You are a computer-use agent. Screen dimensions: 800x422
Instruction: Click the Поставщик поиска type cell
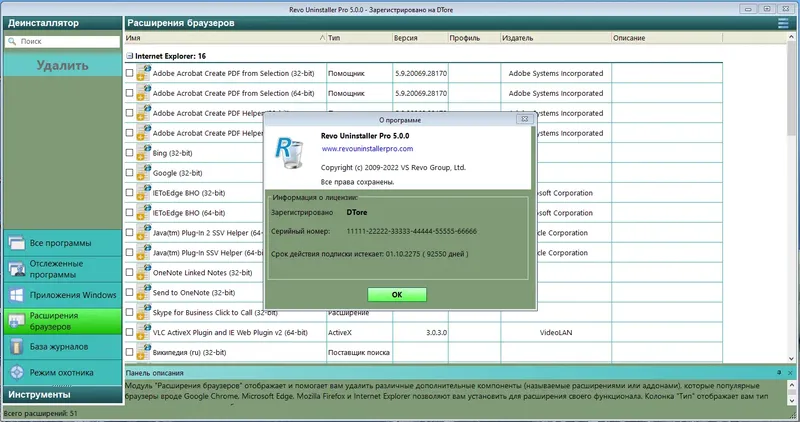pos(359,352)
